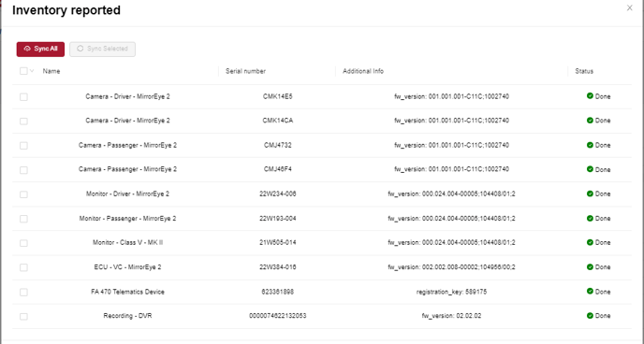644x344 pixels.
Task: Sort by the Serial number column header
Action: [245, 71]
